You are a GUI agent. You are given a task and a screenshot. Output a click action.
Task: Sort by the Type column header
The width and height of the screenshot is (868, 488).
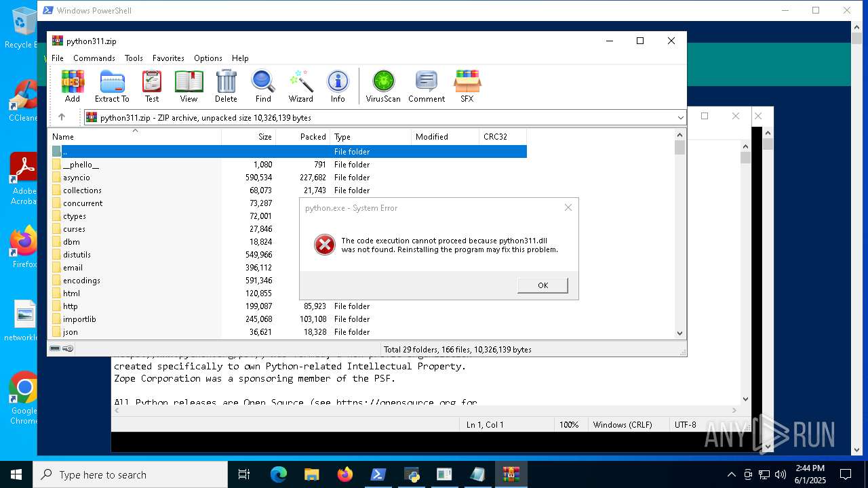(x=370, y=136)
